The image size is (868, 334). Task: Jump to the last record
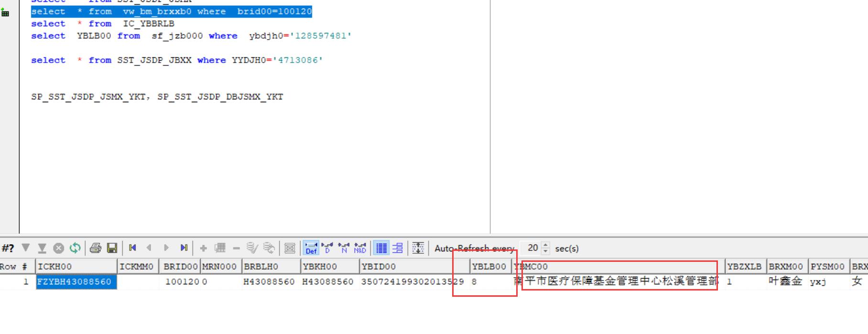[184, 248]
